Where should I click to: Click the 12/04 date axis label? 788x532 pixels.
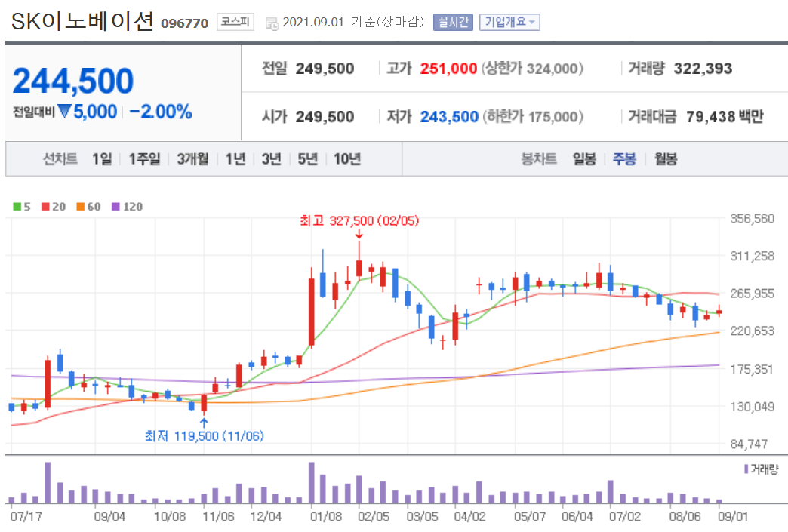266,516
